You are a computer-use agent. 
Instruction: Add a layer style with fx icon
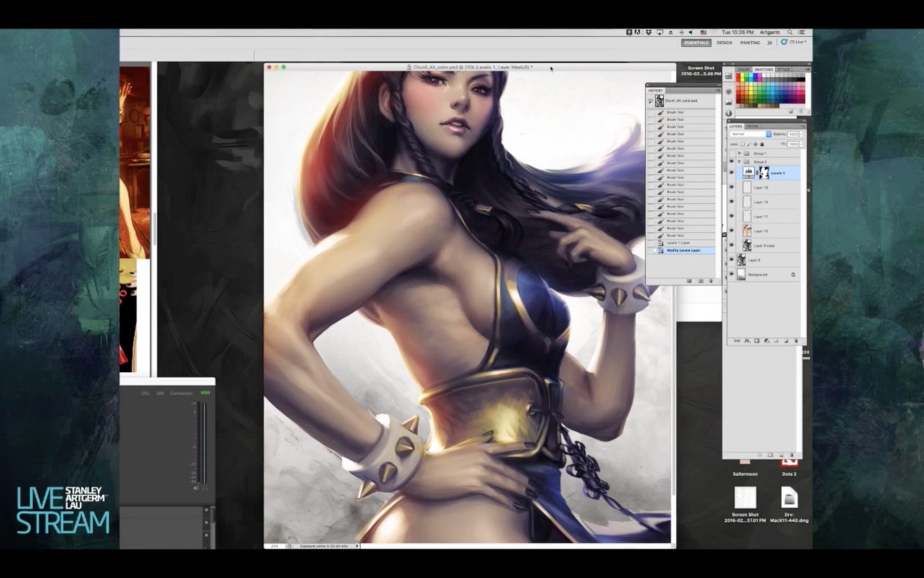coord(747,341)
